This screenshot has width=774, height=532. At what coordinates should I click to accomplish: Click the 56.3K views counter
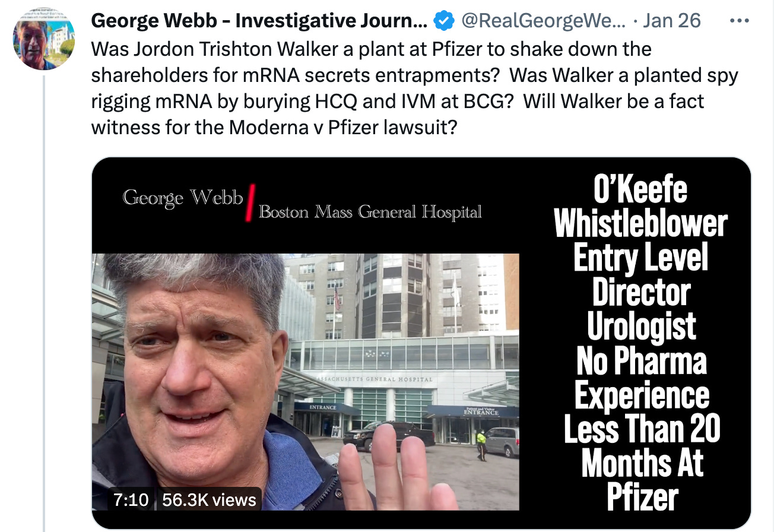pos(209,499)
